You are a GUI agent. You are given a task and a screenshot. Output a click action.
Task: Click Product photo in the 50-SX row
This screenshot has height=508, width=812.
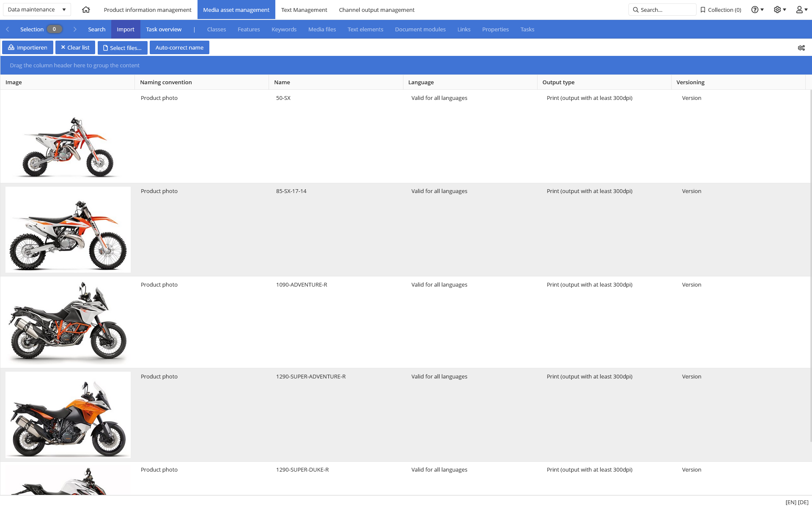159,98
